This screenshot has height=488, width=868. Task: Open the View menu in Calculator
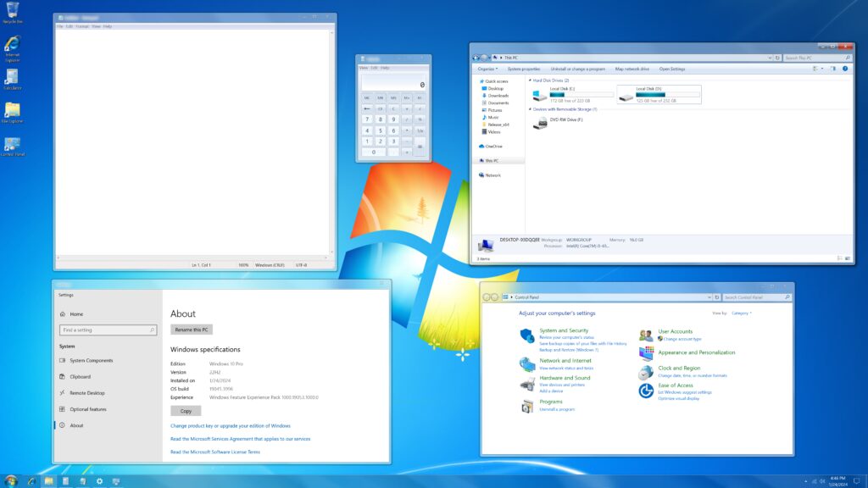coord(364,68)
